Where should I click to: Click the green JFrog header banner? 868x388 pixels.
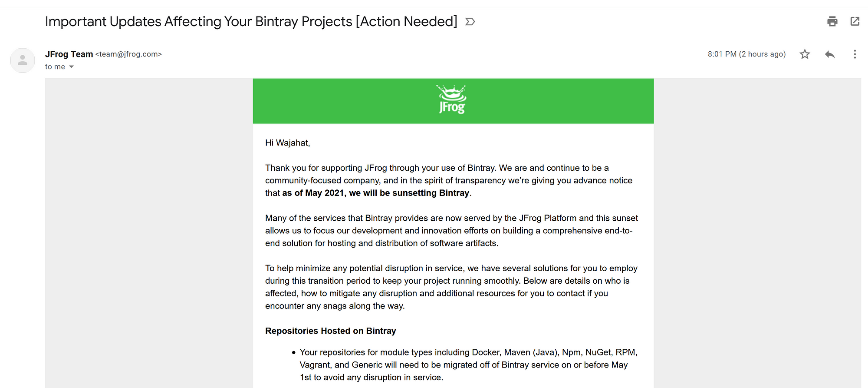(453, 101)
